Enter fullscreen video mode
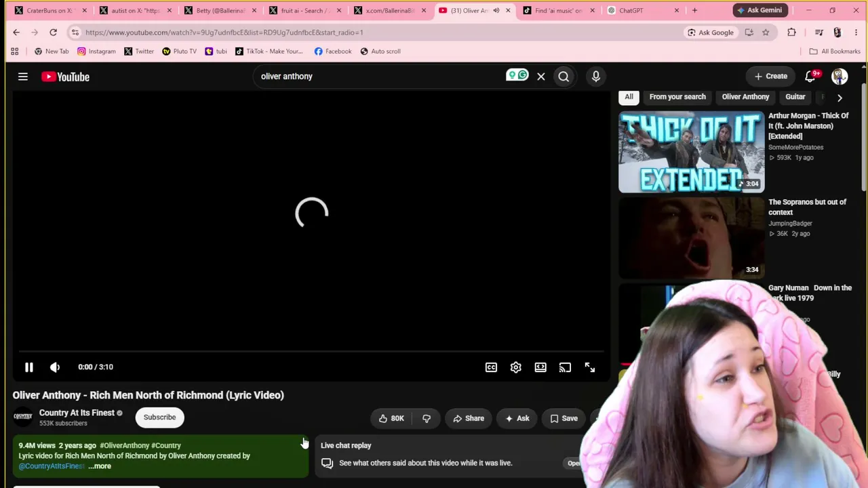The width and height of the screenshot is (868, 488). pos(590,367)
